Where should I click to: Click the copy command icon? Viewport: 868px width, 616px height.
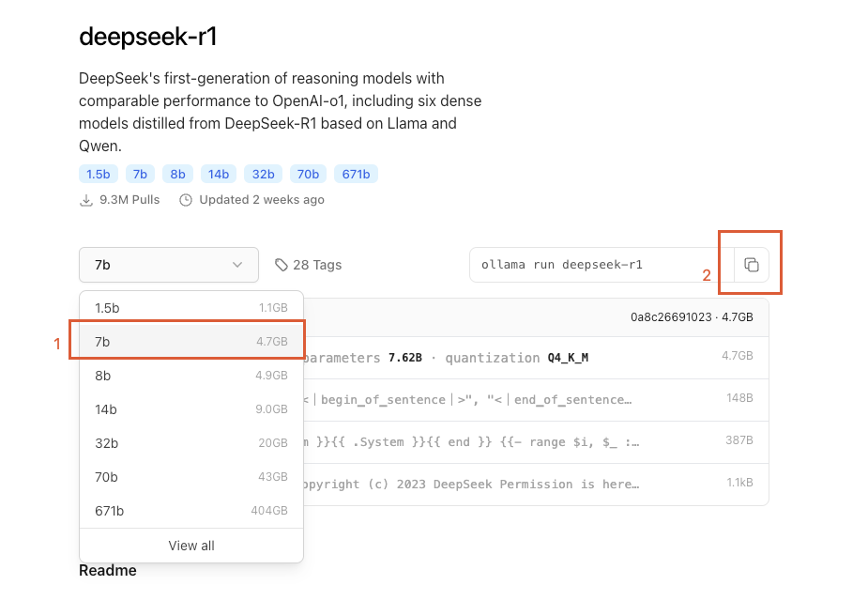(750, 264)
